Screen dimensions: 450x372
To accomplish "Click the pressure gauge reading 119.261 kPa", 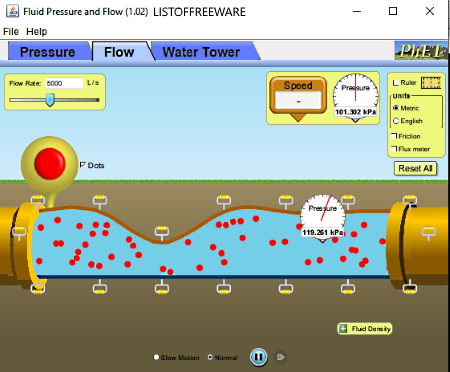I will [322, 218].
